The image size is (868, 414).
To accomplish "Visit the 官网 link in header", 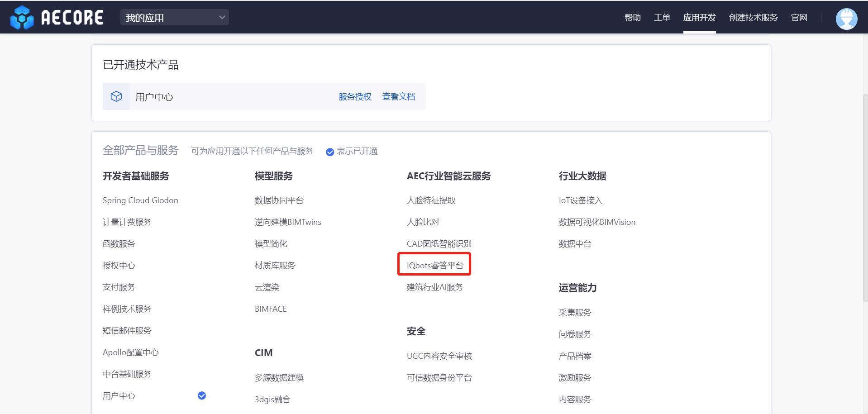I will click(x=799, y=18).
